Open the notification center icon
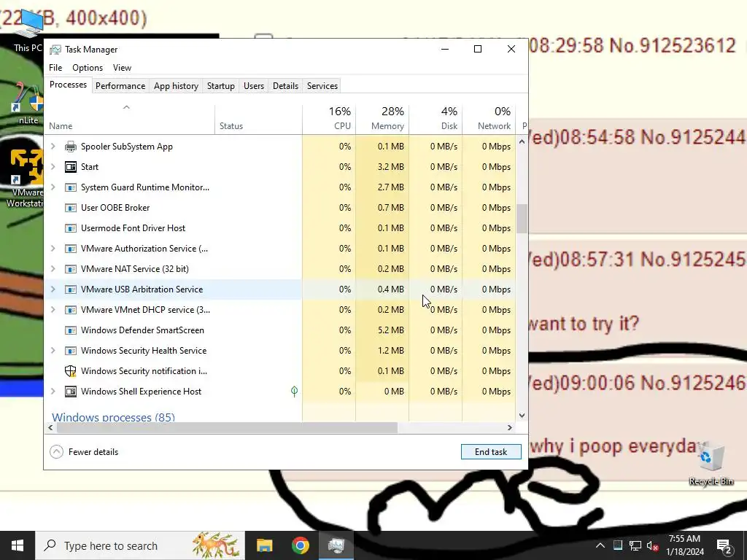Viewport: 747px width, 560px height. (x=724, y=545)
